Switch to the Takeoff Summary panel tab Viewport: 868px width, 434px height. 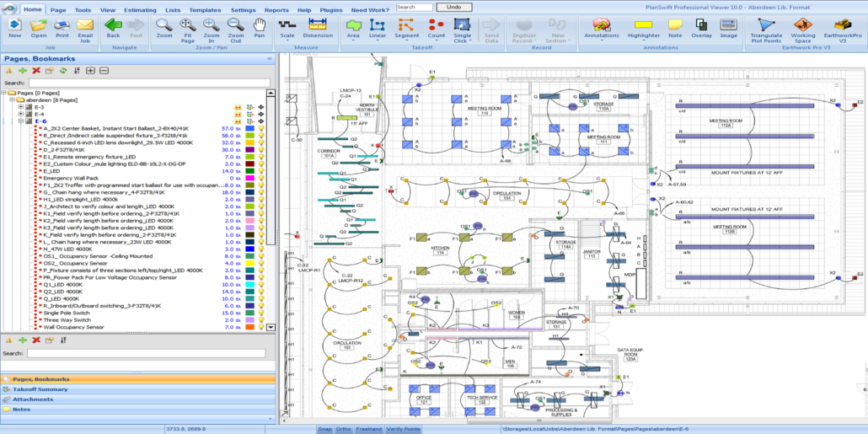(40, 389)
